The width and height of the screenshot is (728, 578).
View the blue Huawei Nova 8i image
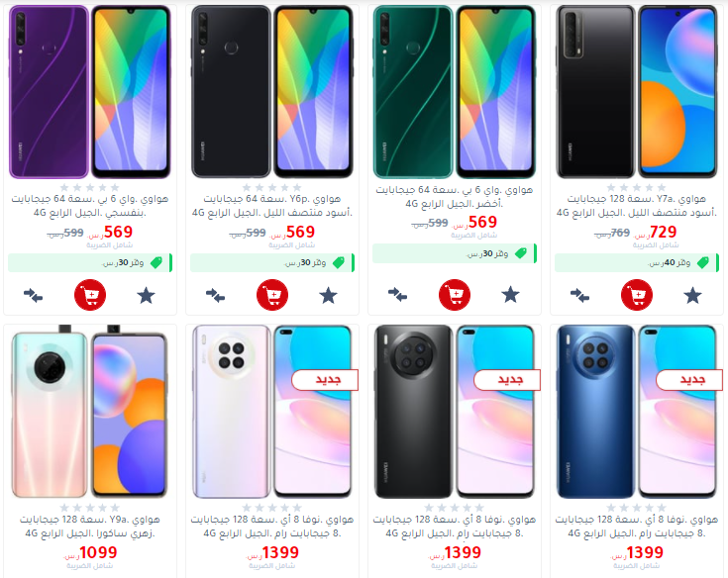637,412
